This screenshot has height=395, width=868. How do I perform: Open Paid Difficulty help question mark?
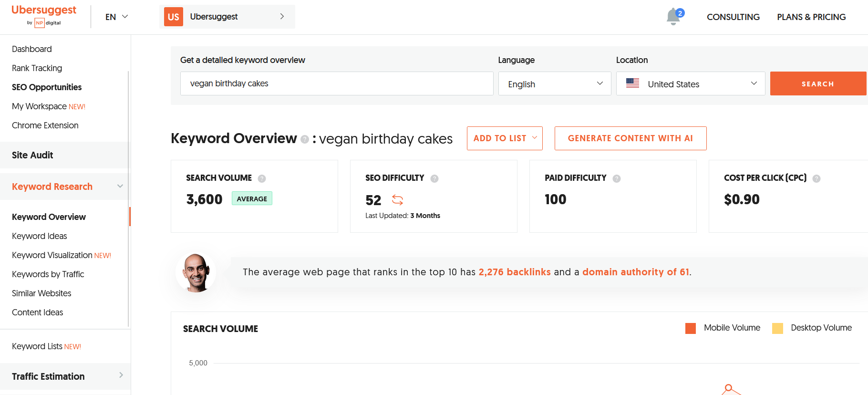point(617,178)
